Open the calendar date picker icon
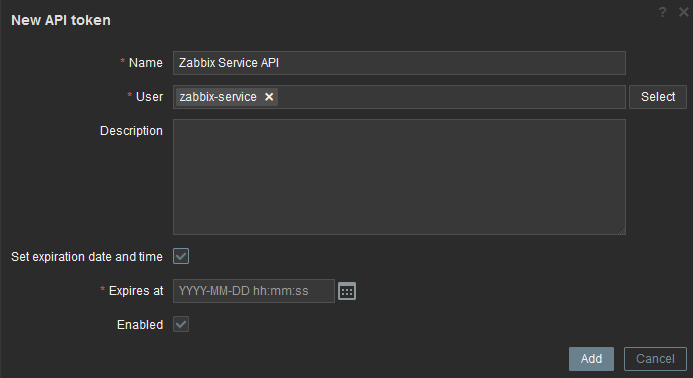 coord(347,291)
